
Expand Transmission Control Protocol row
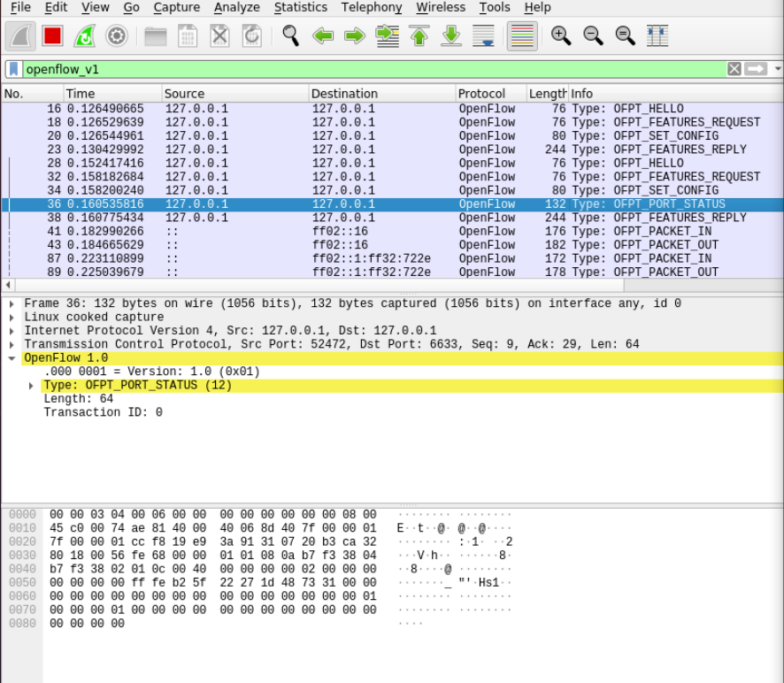click(12, 344)
